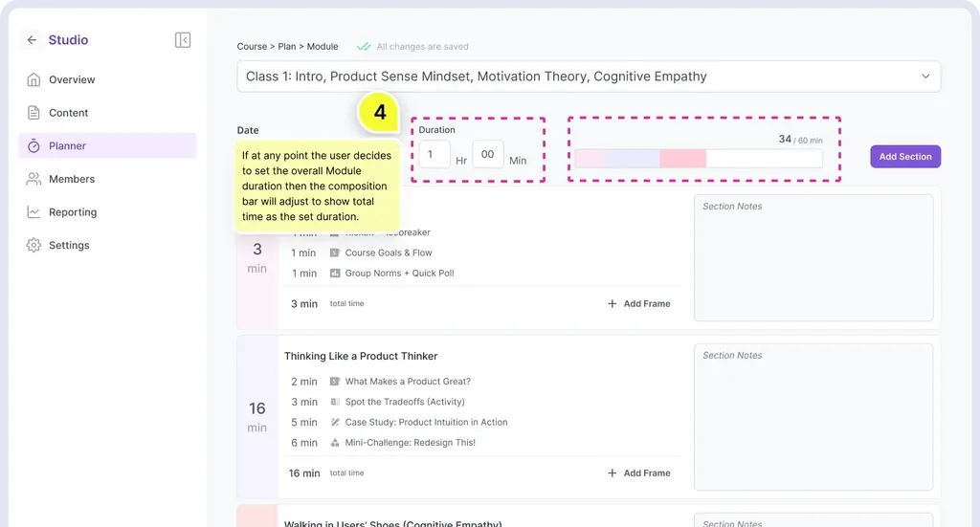Click the 34 / 60 min time readout
Image resolution: width=980 pixels, height=527 pixels.
click(x=800, y=140)
